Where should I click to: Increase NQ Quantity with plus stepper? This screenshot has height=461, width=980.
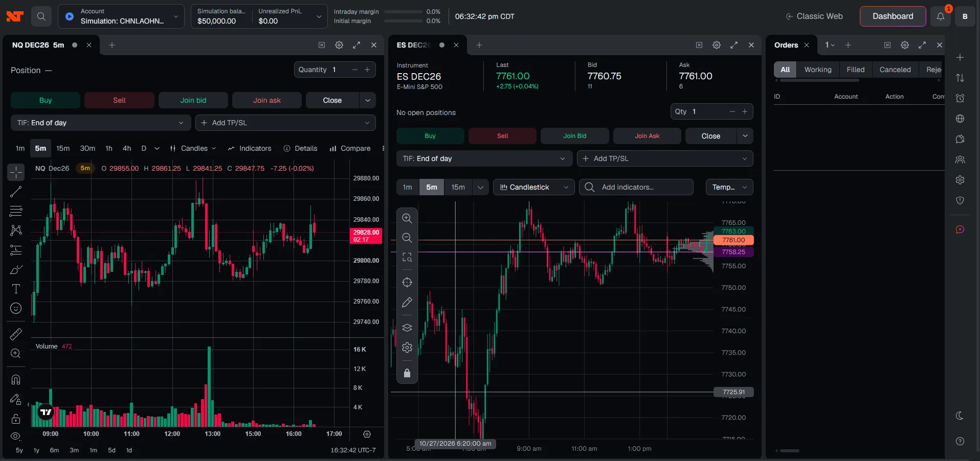coord(367,70)
